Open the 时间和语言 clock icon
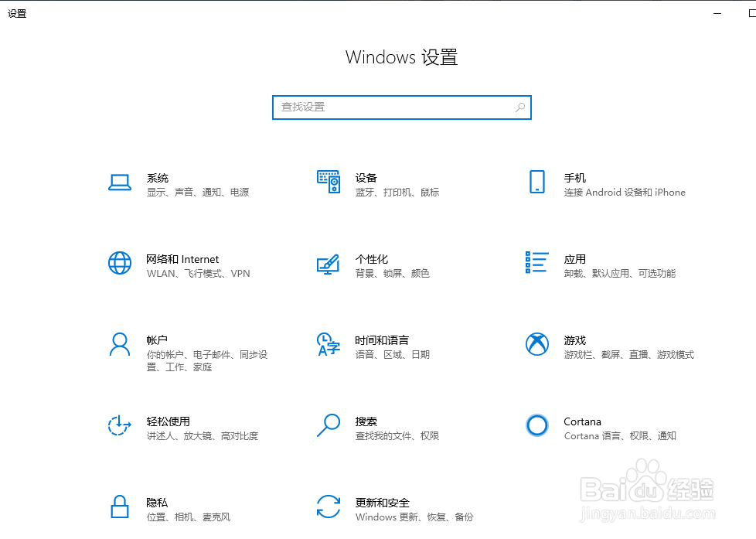 (x=329, y=344)
